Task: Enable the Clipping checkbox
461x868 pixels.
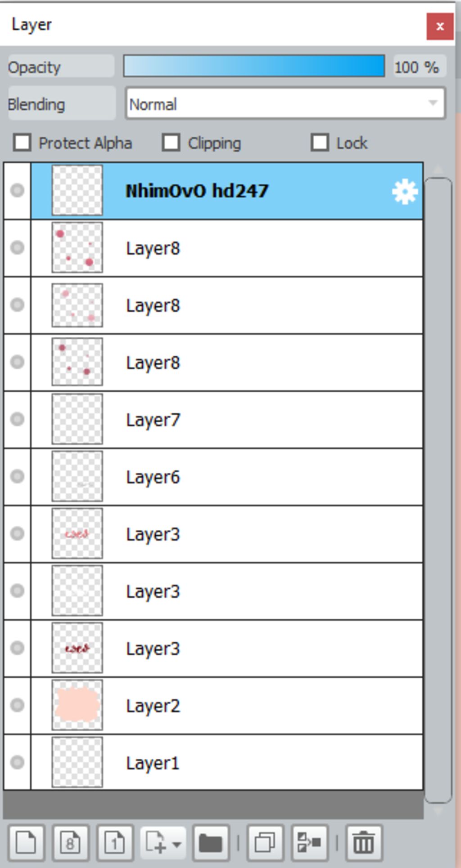Action: [171, 143]
